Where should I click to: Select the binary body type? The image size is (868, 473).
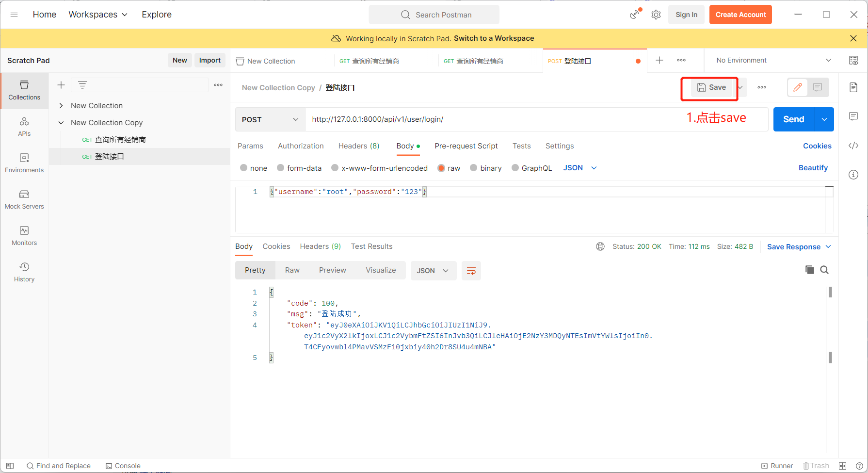coord(474,168)
